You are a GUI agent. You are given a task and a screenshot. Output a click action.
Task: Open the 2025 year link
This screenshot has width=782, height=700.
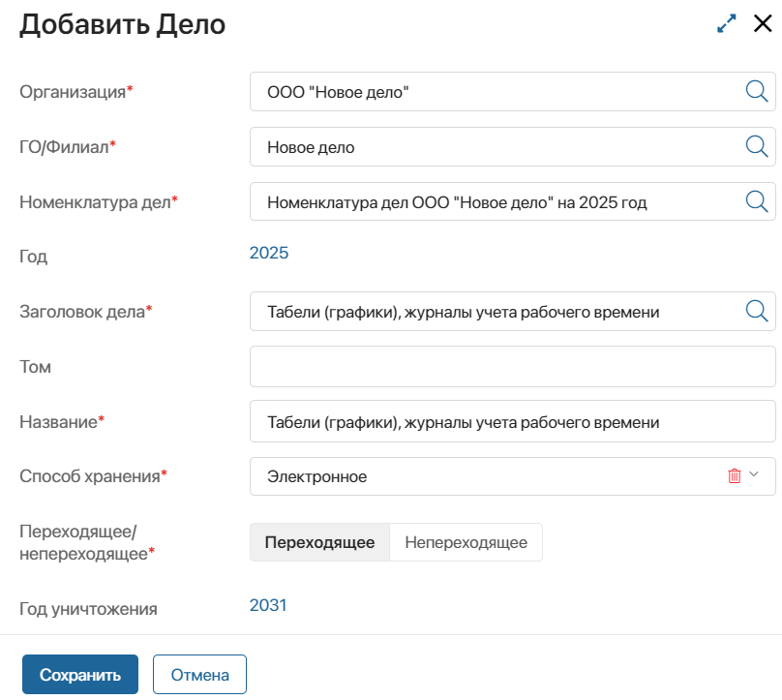269,253
